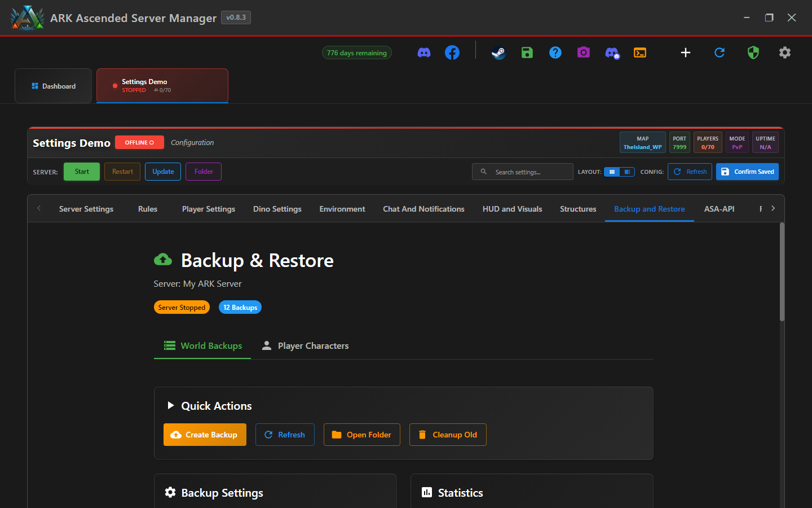Click the Backup Settings gear icon

pos(170,492)
